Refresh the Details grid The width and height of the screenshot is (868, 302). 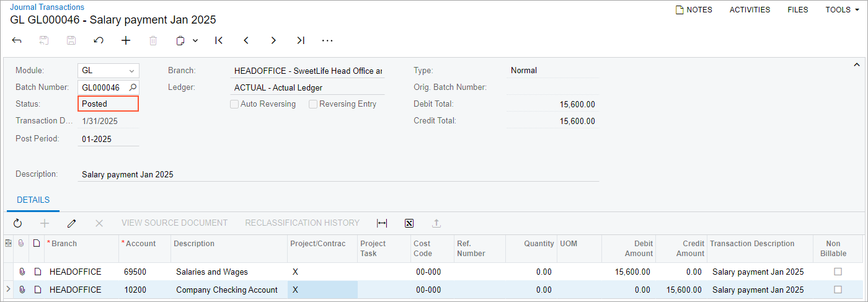click(17, 223)
